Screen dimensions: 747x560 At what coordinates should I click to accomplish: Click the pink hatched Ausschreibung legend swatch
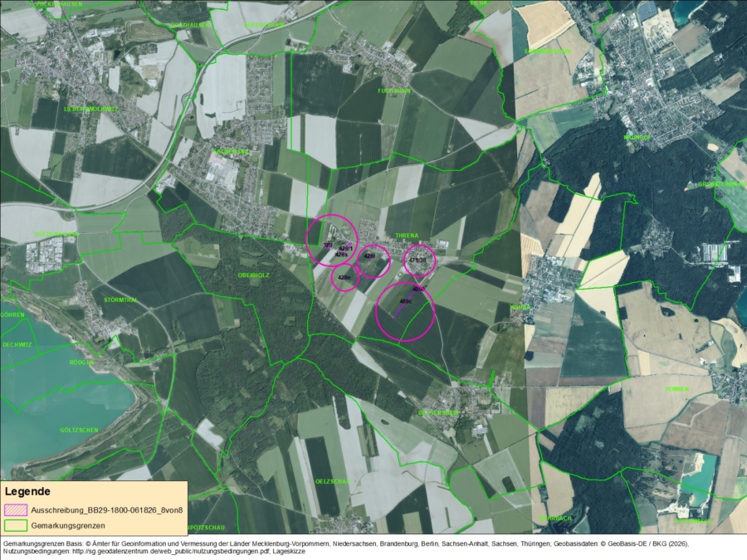[16, 510]
